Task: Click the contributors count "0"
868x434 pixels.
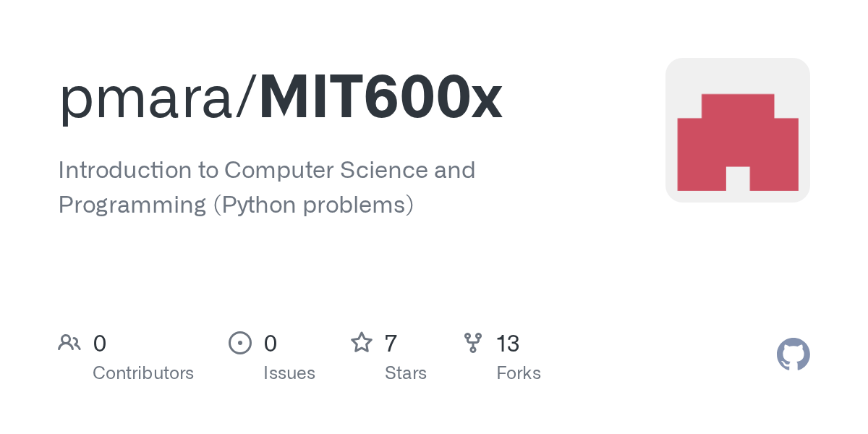Action: click(x=100, y=344)
